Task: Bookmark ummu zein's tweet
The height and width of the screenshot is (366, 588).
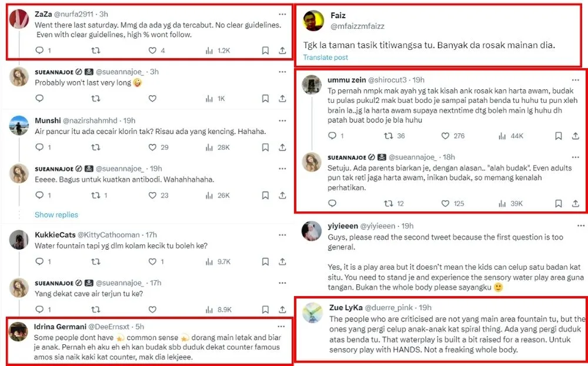Action: 558,136
